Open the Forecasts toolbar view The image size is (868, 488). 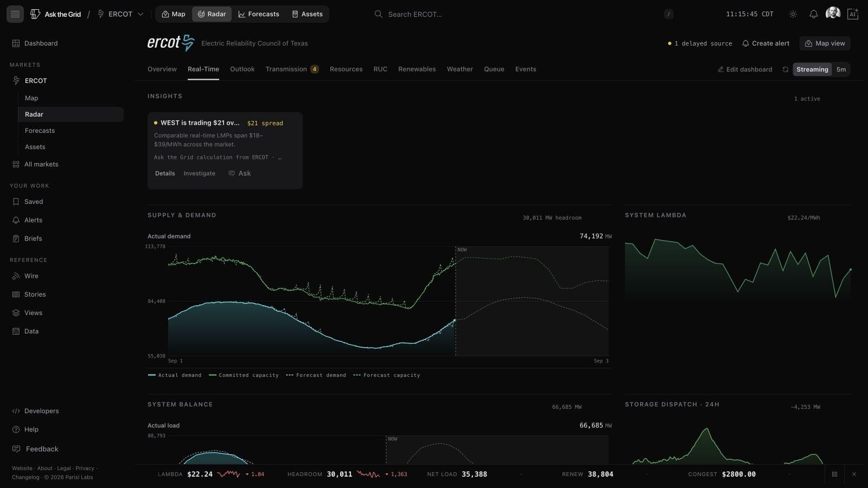pos(258,14)
